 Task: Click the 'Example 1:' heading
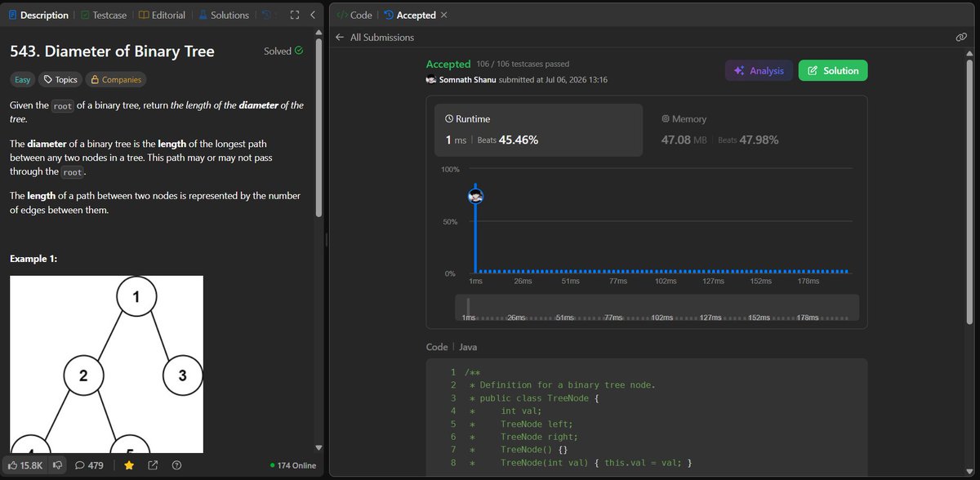[x=33, y=259]
